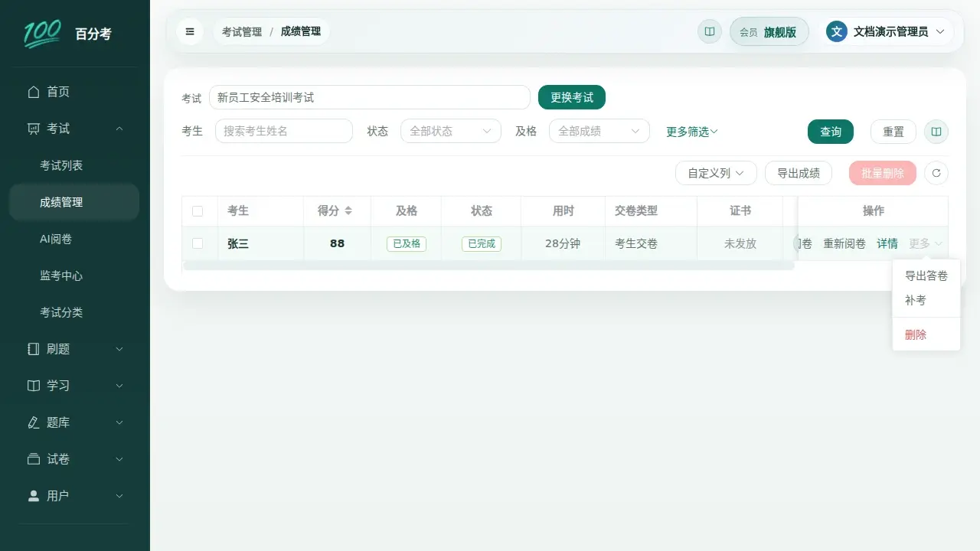Image resolution: width=980 pixels, height=551 pixels.
Task: Choose 删除 from the menu
Action: [x=926, y=334]
